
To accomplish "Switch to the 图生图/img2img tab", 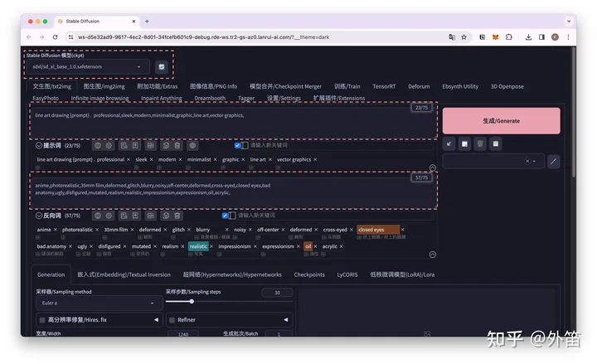I will (x=104, y=86).
